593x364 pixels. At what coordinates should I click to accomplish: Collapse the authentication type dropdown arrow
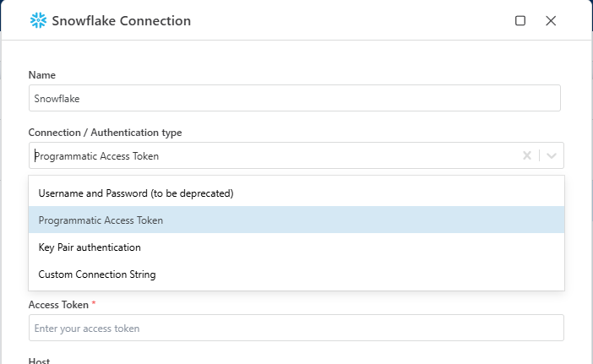pos(552,155)
